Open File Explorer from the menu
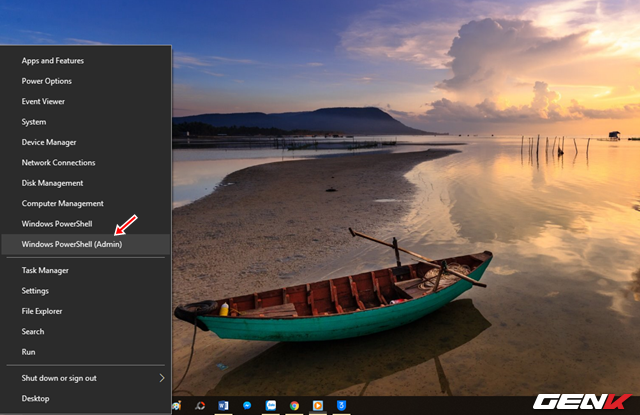The image size is (640, 415). 42,311
